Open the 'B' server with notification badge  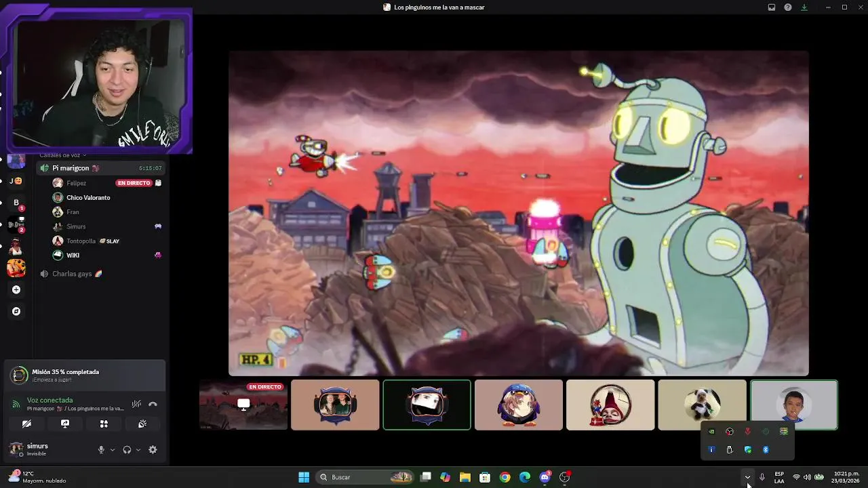point(16,203)
